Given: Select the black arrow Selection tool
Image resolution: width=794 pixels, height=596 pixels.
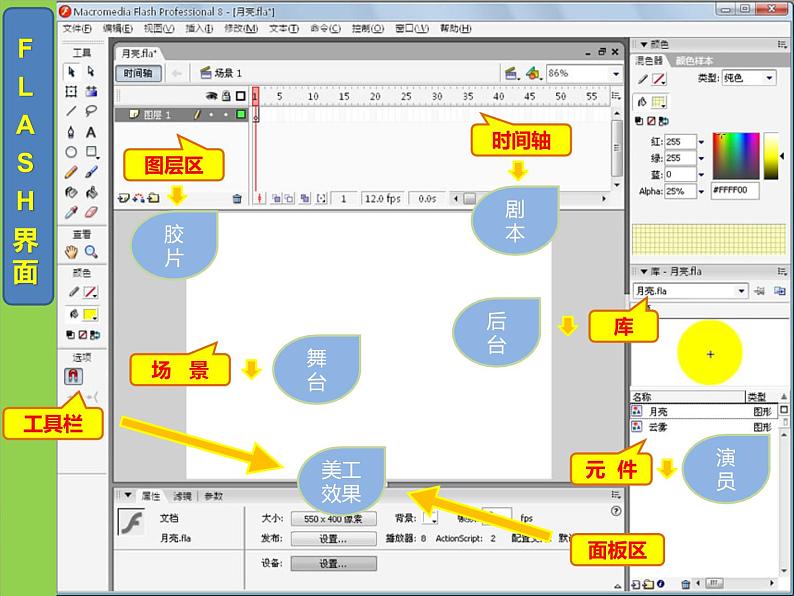Looking at the screenshot, I should click(71, 72).
